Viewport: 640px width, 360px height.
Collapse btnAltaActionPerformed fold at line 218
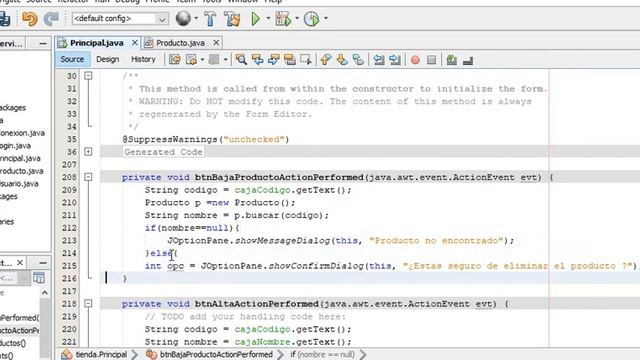pos(88,304)
